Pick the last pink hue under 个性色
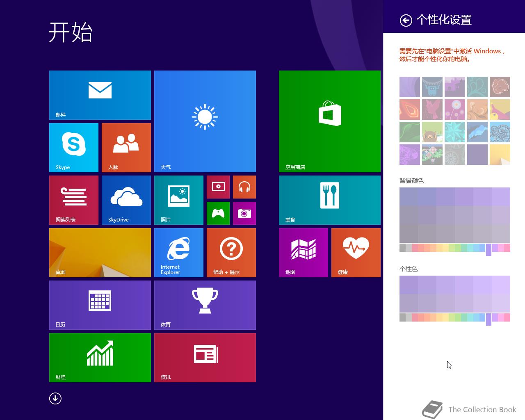This screenshot has height=420, width=525. click(507, 317)
